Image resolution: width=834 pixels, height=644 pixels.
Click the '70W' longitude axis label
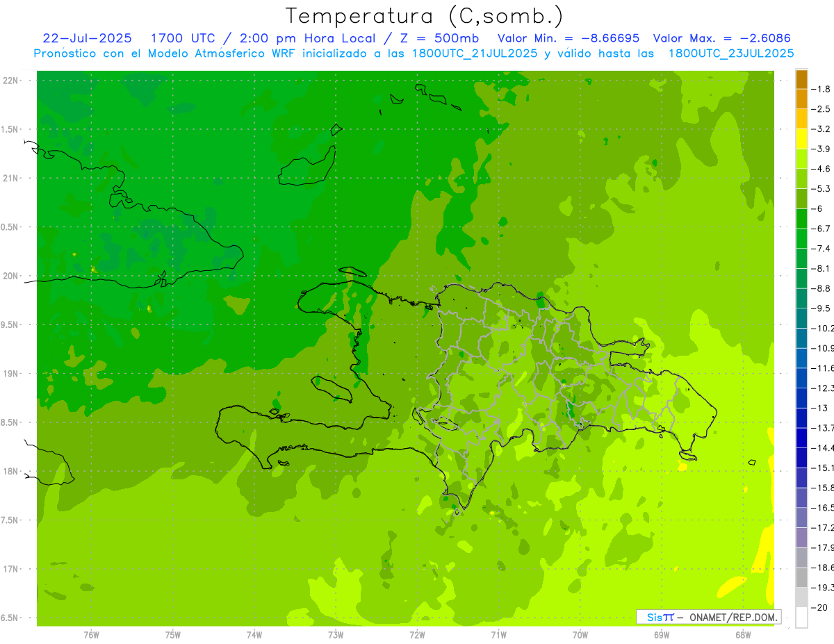point(580,635)
